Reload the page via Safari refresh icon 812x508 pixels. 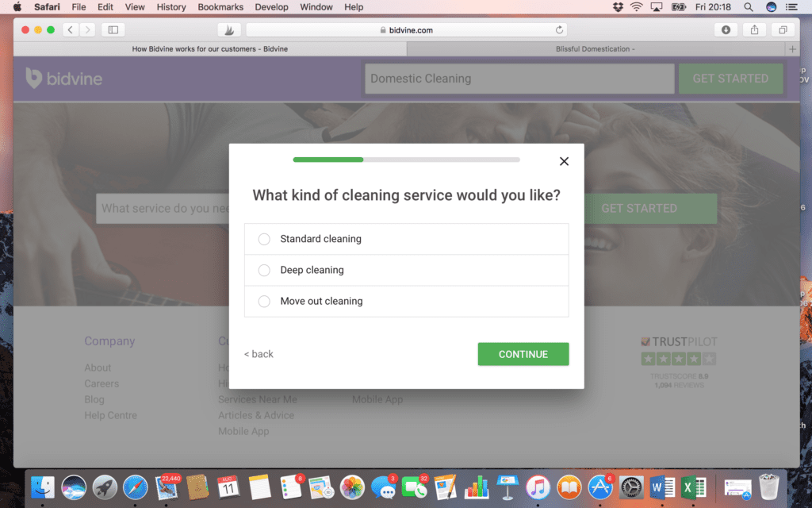[x=559, y=30]
